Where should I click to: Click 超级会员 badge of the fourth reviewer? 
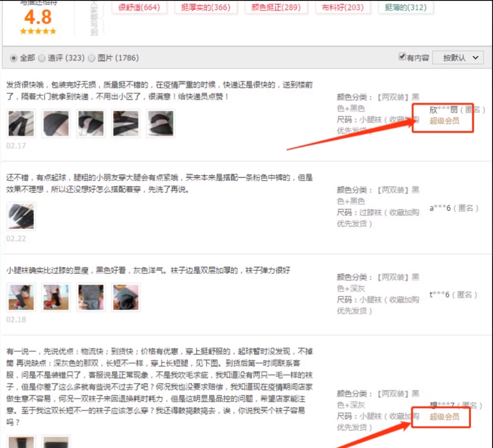[x=444, y=416]
